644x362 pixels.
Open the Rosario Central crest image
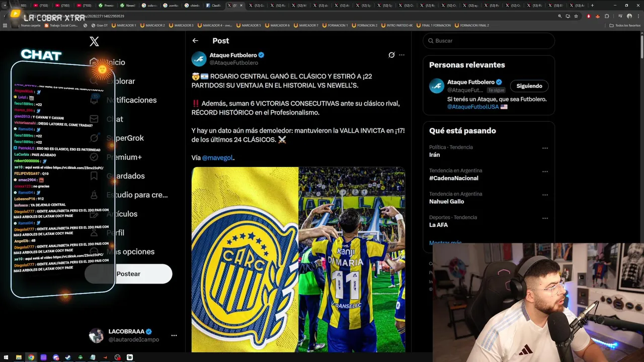(245, 259)
